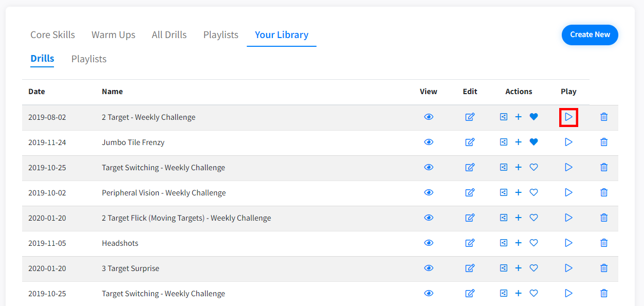Play the Headshots drill
The width and height of the screenshot is (644, 306).
click(568, 243)
